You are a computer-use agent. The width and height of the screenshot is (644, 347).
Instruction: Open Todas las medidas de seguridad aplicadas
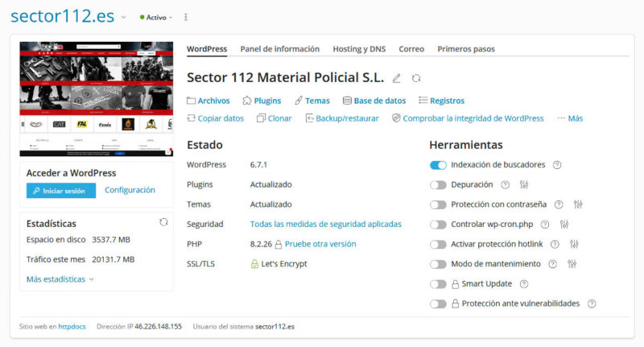(326, 224)
